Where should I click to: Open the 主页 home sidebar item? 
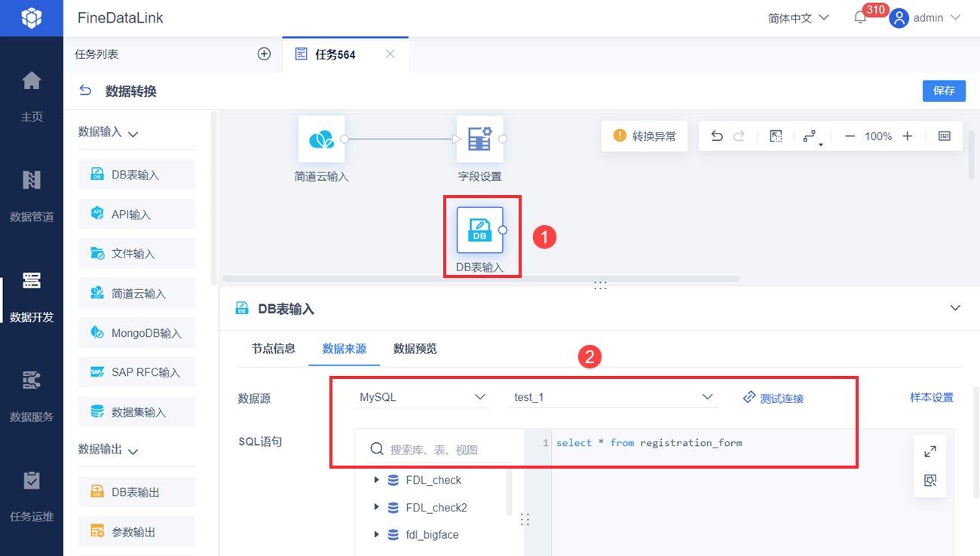click(x=32, y=96)
